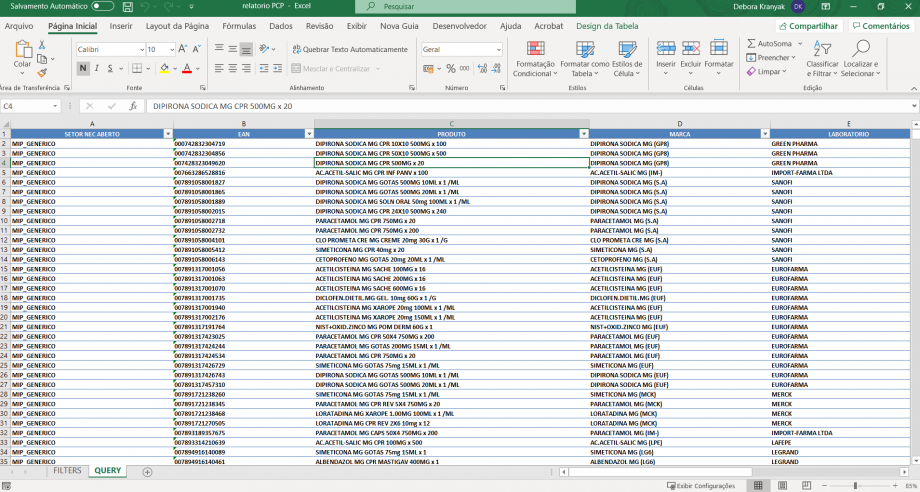Click the Cut scissors icon
The height and width of the screenshot is (492, 920).
42,46
